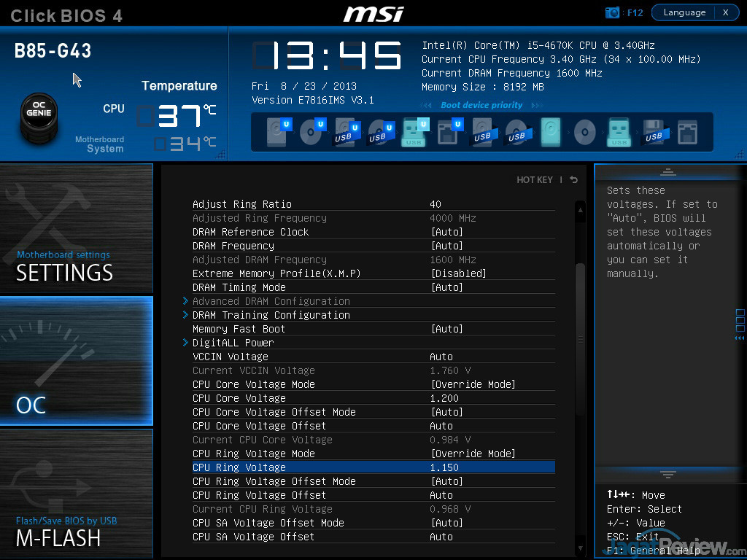
Task: Select the UEFI CD/DVD boot device icon
Action: [x=312, y=132]
